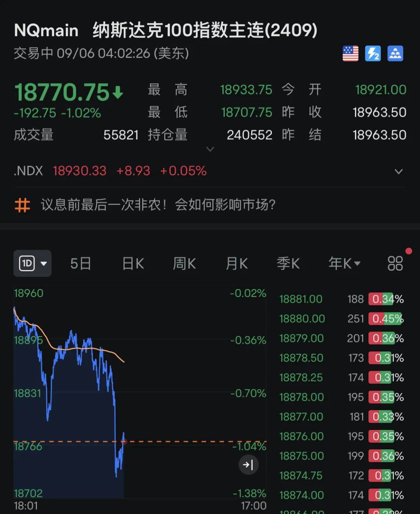
Task: Tap the NQmain contract title
Action: pyautogui.click(x=166, y=30)
